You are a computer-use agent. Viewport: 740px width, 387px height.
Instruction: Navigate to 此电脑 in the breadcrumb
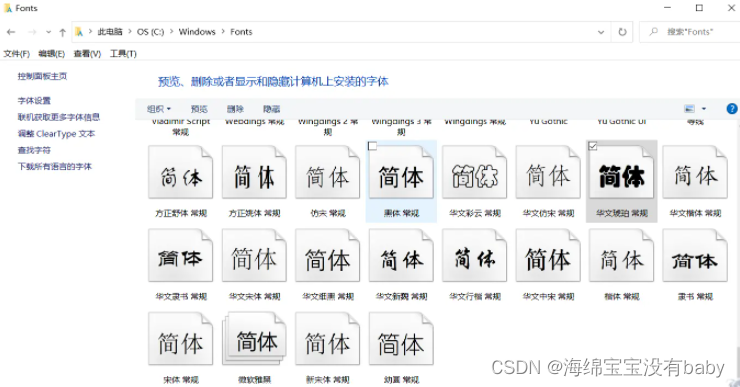click(110, 32)
